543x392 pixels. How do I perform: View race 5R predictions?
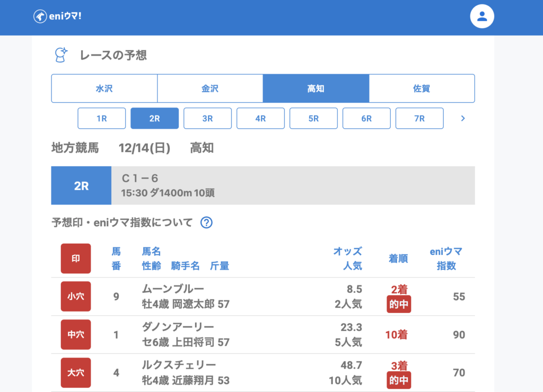pyautogui.click(x=313, y=119)
